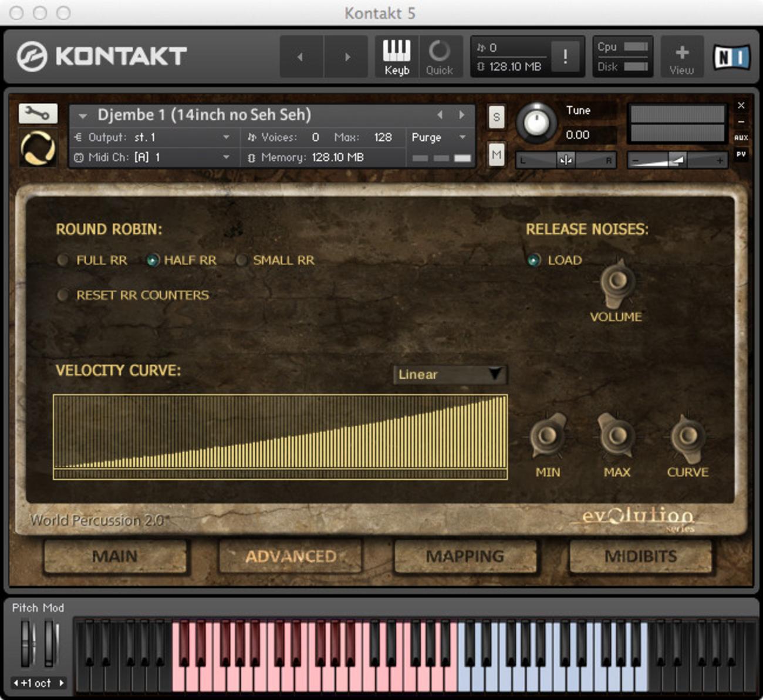Viewport: 763px width, 700px height.
Task: Click the warning exclamation icon
Action: coord(565,56)
